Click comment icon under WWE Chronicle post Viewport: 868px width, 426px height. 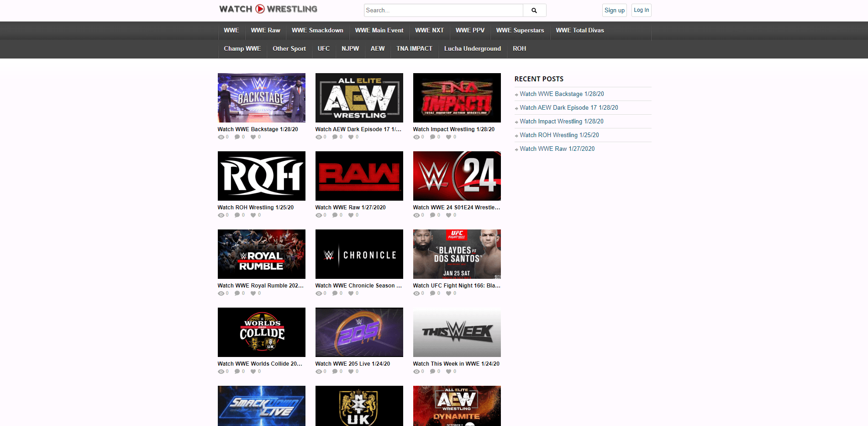(x=335, y=293)
